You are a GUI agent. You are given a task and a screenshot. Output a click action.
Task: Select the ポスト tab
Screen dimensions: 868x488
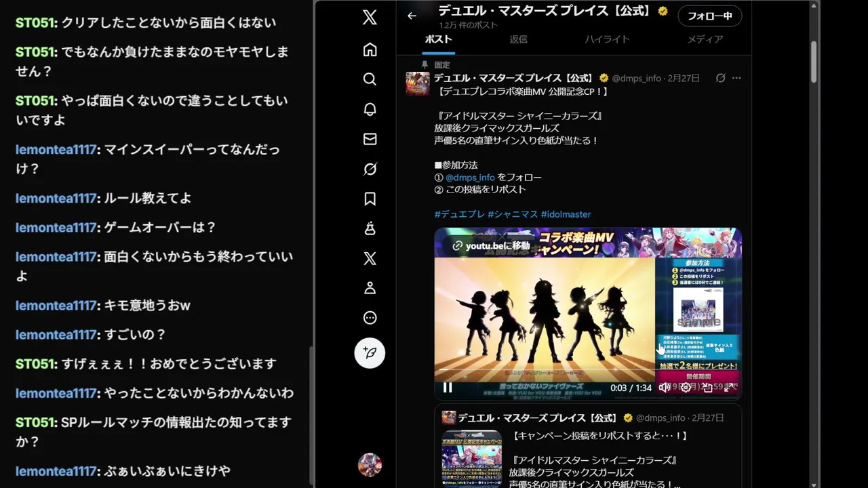click(439, 39)
